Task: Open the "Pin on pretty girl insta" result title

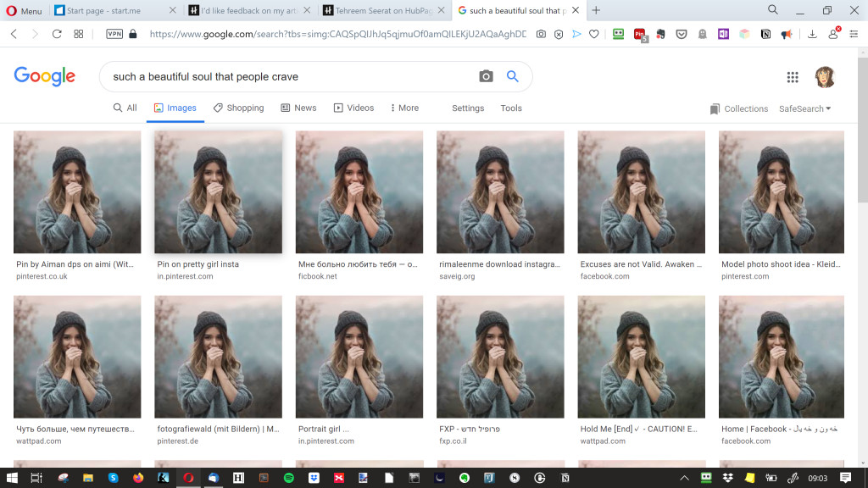Action: coord(198,264)
